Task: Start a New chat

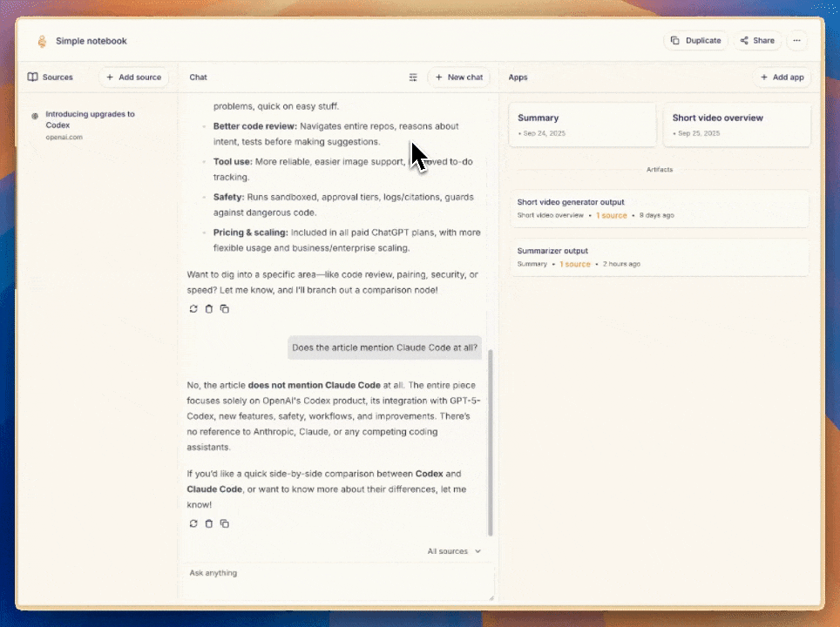Action: [459, 78]
